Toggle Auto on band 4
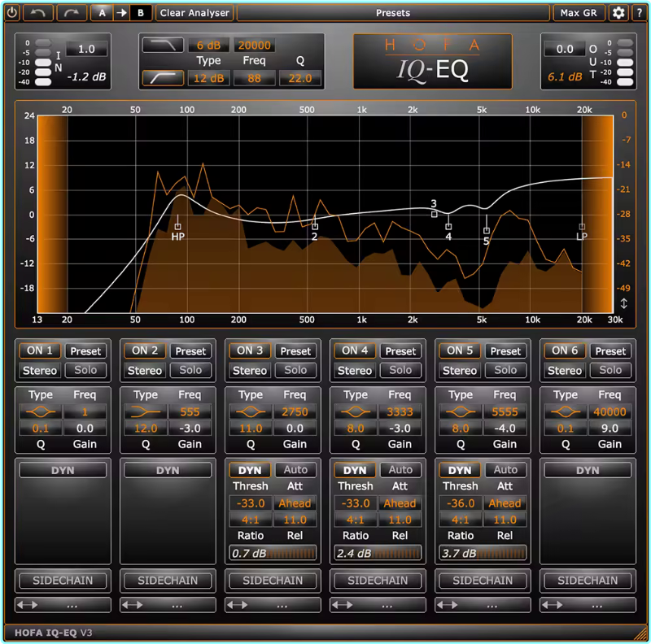This screenshot has height=644, width=651. 400,470
